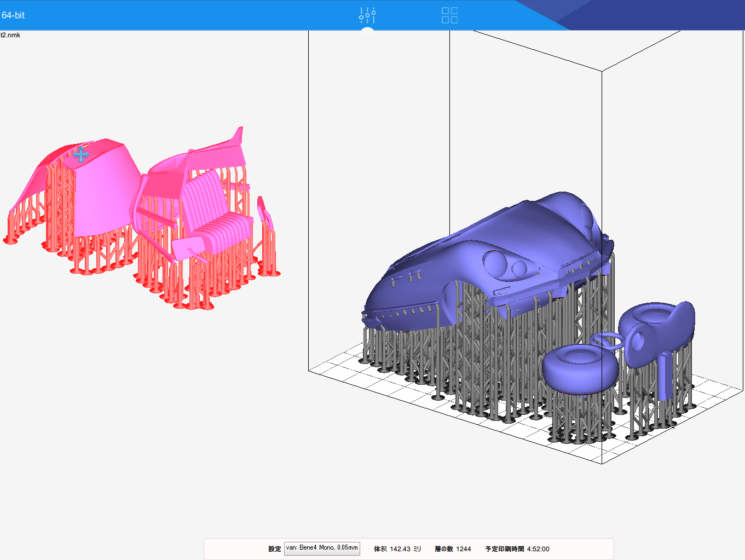The height and width of the screenshot is (560, 745).
Task: Click the 層の数 1244 layer count
Action: (453, 549)
